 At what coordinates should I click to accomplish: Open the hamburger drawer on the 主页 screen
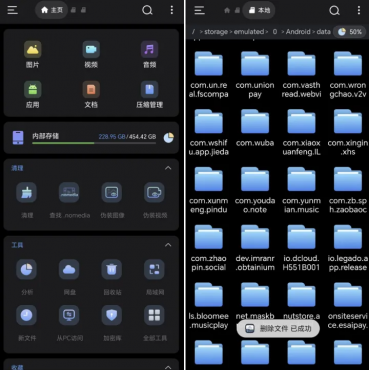click(x=13, y=10)
